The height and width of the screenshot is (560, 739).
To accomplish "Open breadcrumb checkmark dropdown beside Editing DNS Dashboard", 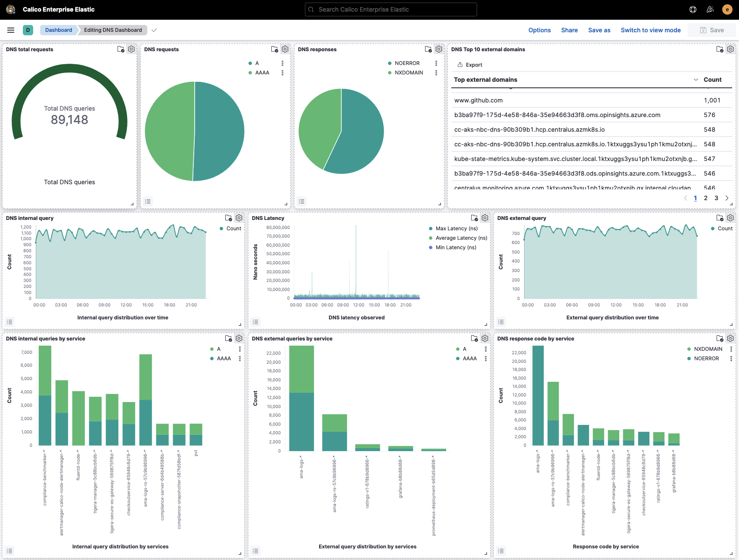I will click(x=154, y=30).
